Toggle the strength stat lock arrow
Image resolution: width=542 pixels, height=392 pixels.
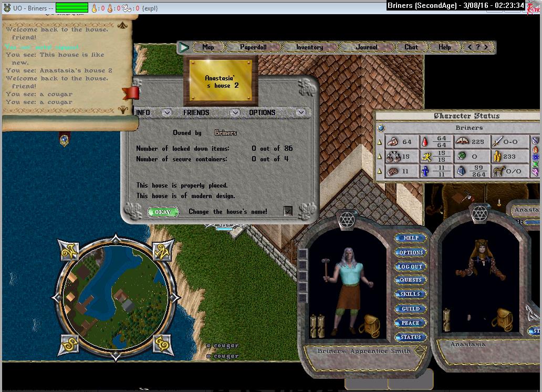click(x=380, y=142)
